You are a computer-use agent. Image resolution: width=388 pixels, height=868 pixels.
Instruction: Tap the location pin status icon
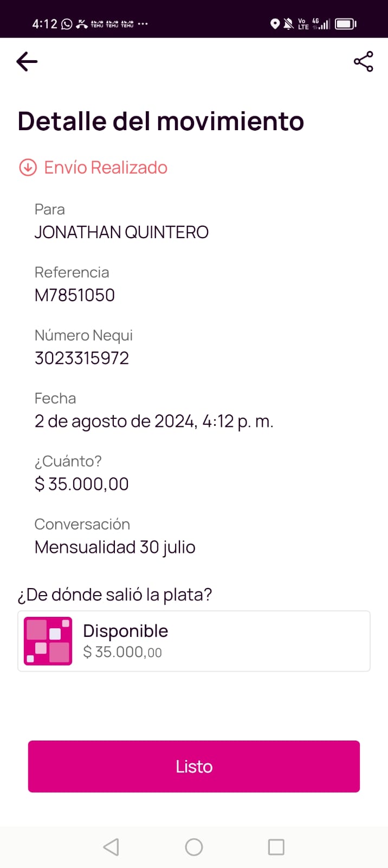tap(275, 24)
